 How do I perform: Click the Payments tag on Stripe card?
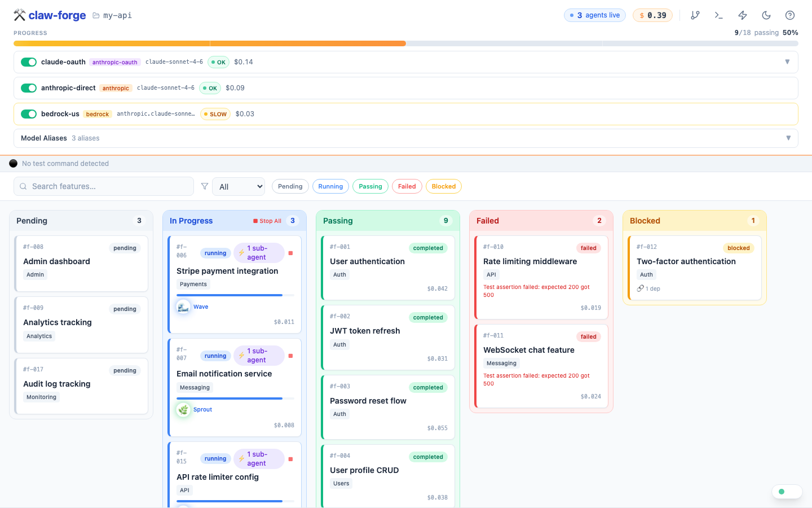(x=193, y=284)
